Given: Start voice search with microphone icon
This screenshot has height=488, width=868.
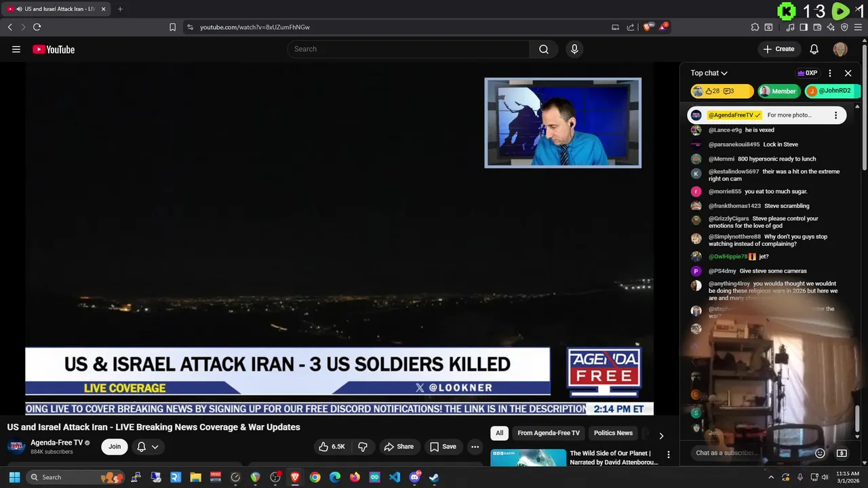Looking at the screenshot, I should point(574,49).
